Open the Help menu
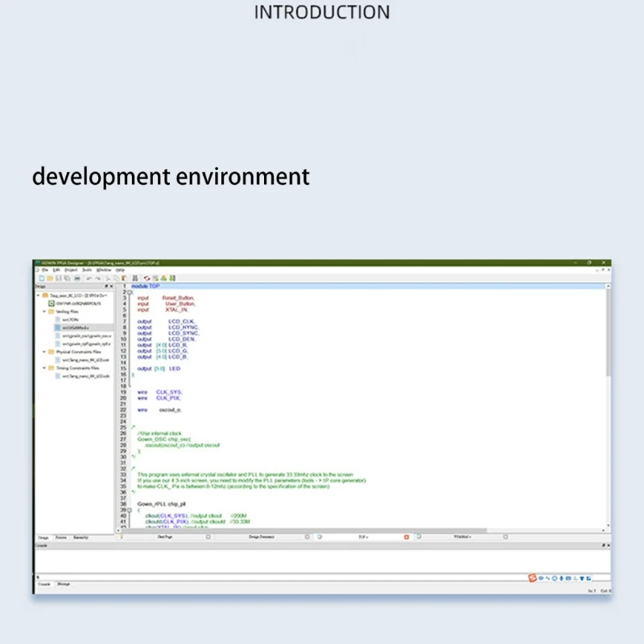644x644 pixels. [x=120, y=270]
